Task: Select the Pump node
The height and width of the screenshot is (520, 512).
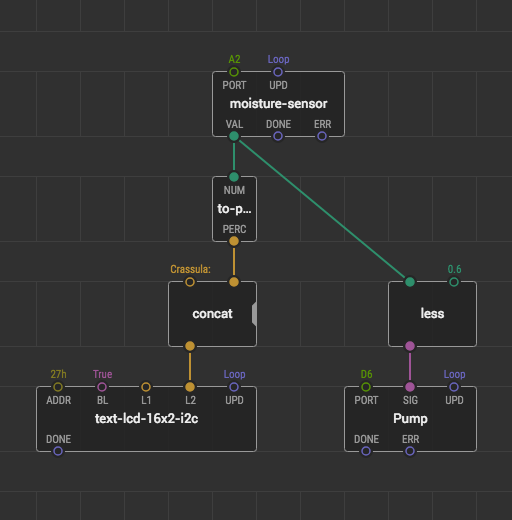Action: 410,419
